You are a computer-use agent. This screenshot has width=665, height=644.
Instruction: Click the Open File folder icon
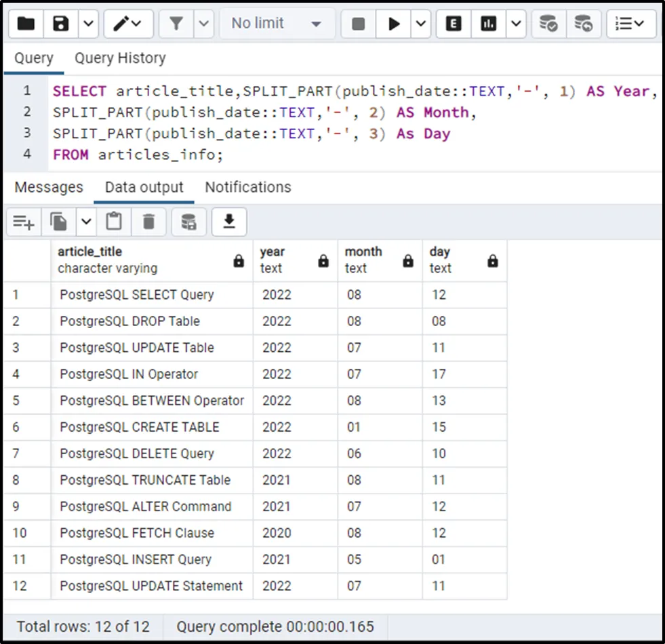(26, 24)
